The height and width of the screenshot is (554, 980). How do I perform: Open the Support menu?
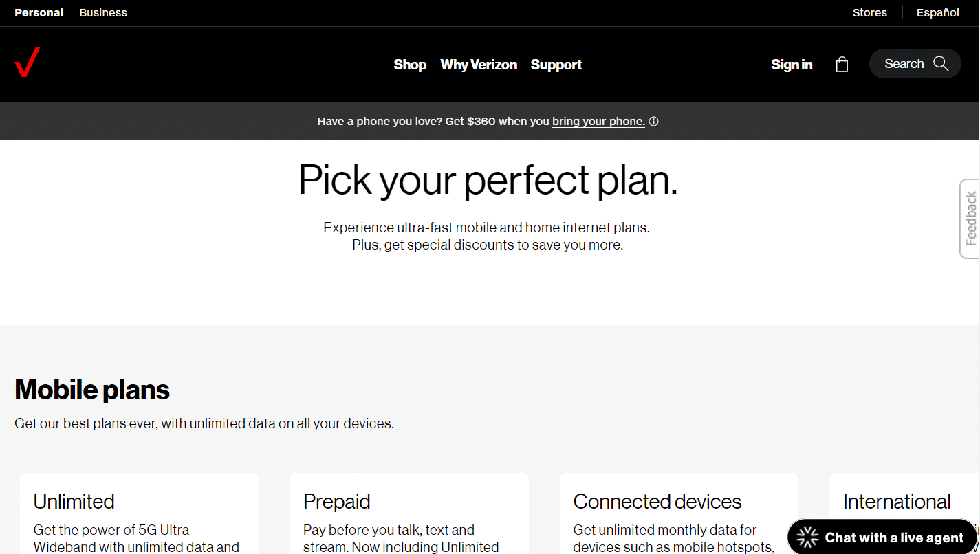pos(556,65)
